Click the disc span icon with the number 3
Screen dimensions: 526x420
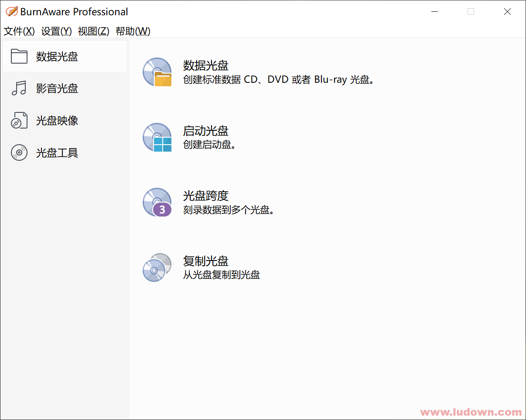coord(157,203)
